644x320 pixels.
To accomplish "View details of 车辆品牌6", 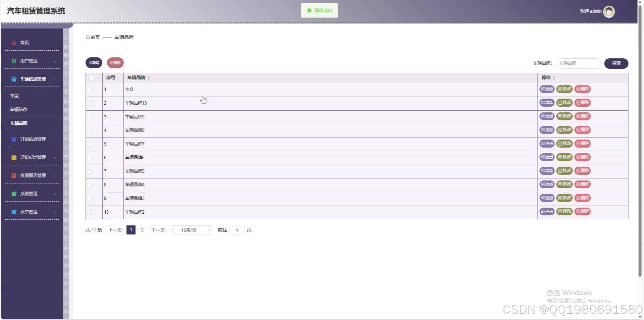I will 547,157.
